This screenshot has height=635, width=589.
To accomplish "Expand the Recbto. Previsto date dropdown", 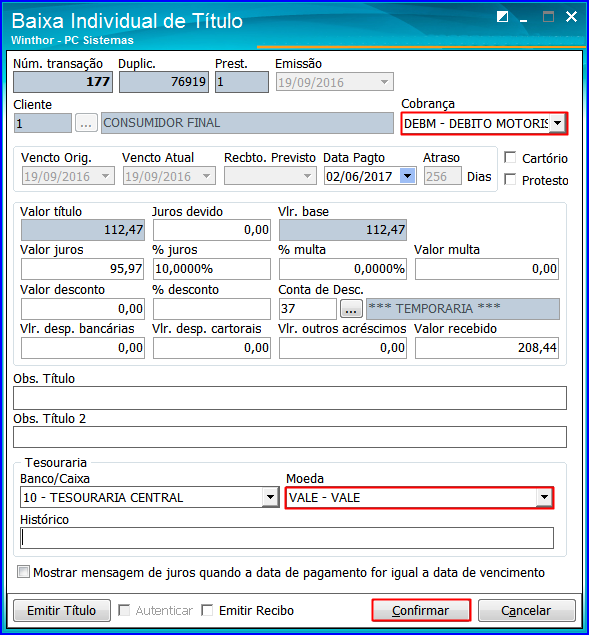I will [x=307, y=176].
